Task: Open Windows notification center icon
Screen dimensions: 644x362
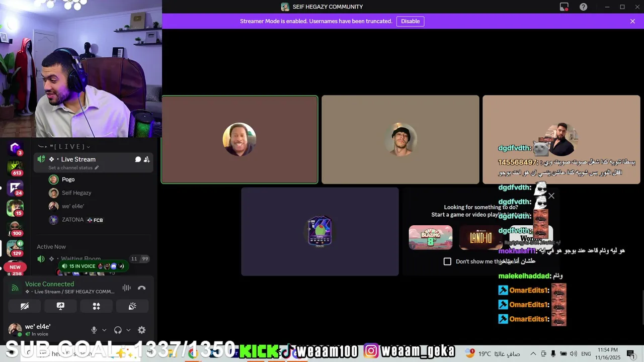Action: (x=631, y=354)
